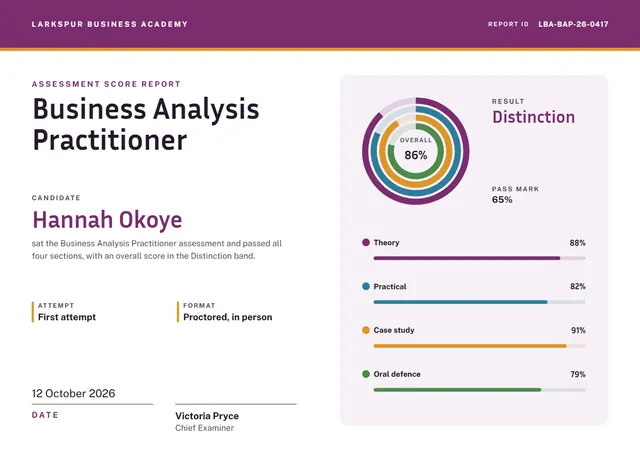Click the Candidate label
Image resolution: width=640 pixels, height=453 pixels.
tap(56, 198)
